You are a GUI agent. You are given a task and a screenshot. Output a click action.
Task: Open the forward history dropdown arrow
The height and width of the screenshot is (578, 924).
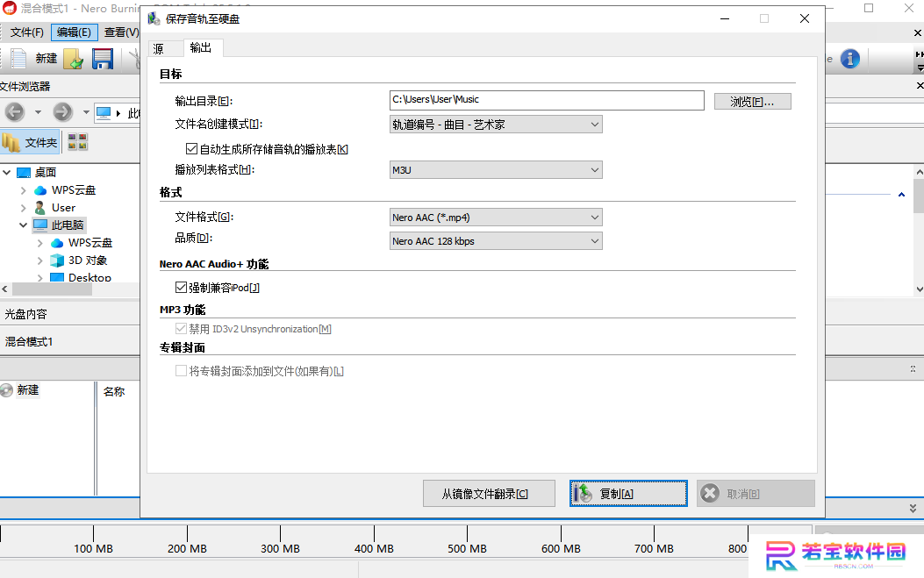(86, 112)
